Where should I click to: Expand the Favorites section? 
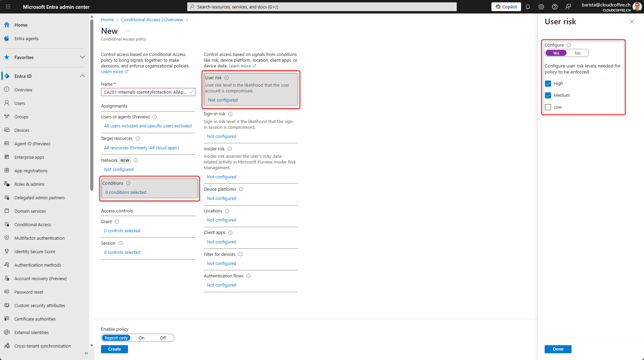pos(82,57)
